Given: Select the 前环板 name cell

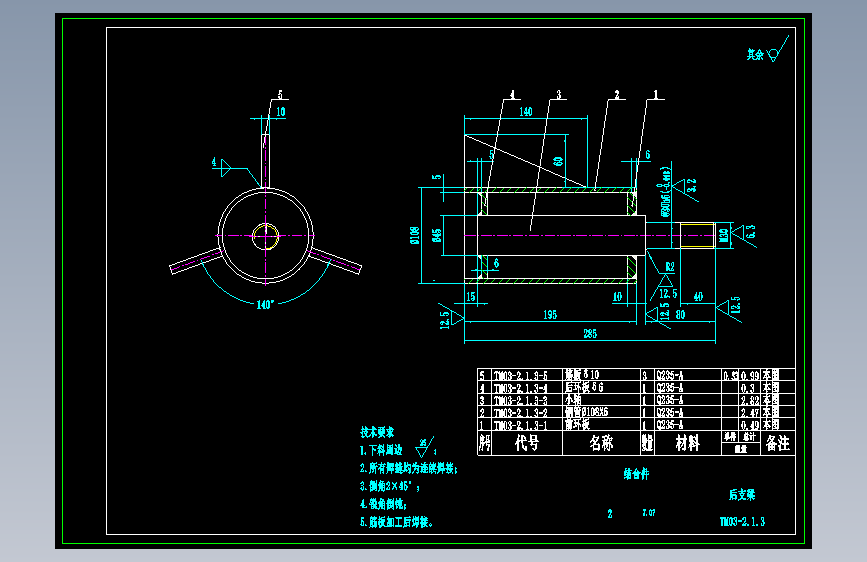Looking at the screenshot, I should click(x=577, y=424).
